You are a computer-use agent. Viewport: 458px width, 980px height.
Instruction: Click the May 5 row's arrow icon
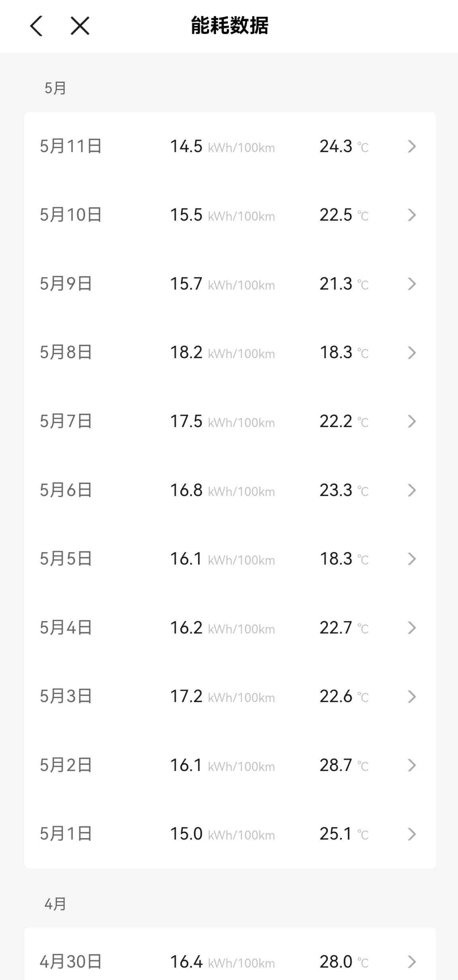coord(412,559)
